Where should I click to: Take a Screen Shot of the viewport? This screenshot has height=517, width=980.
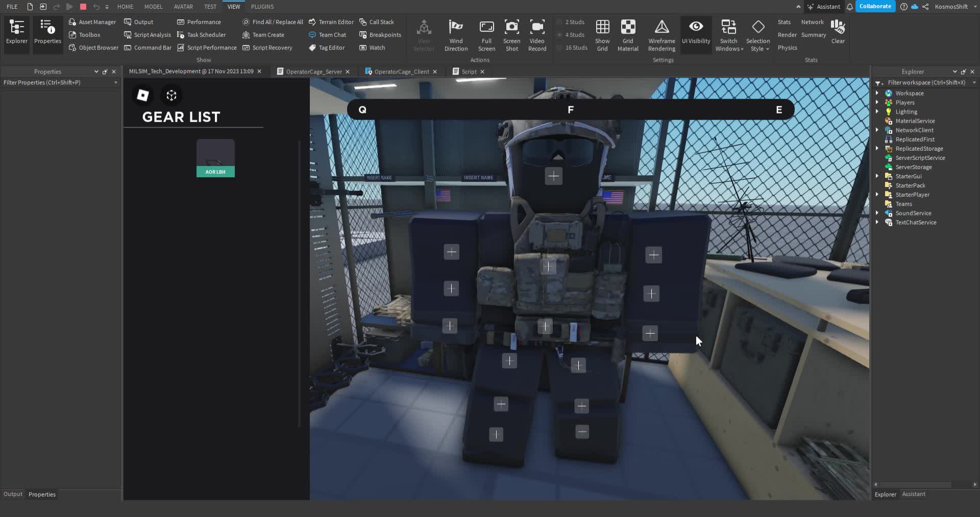coord(511,34)
